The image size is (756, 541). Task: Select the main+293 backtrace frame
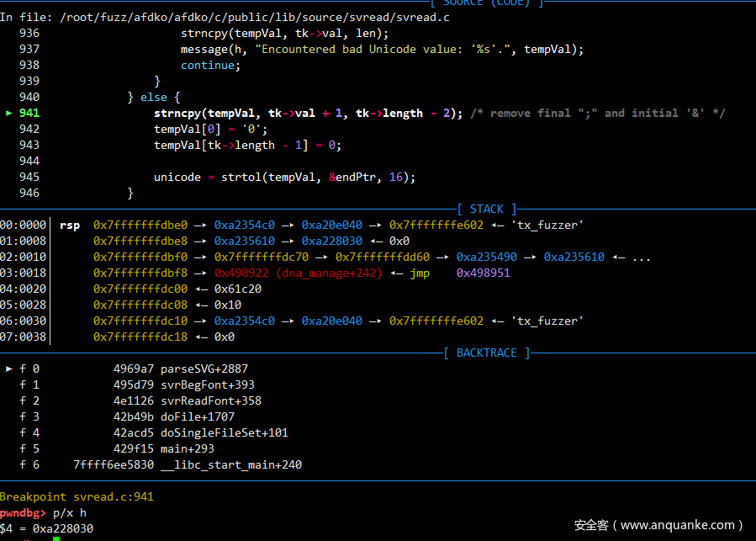coord(188,448)
